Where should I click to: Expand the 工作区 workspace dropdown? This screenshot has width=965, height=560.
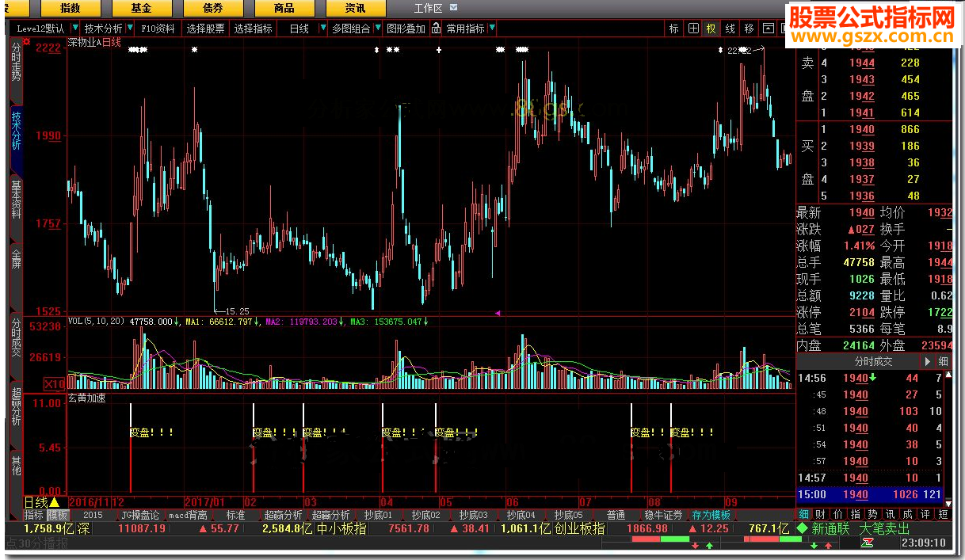[x=454, y=8]
